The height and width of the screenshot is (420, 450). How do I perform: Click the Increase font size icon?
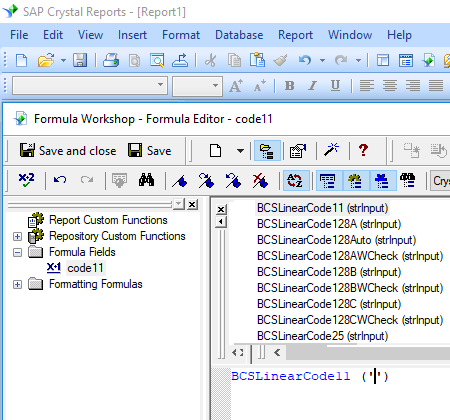coord(236,86)
